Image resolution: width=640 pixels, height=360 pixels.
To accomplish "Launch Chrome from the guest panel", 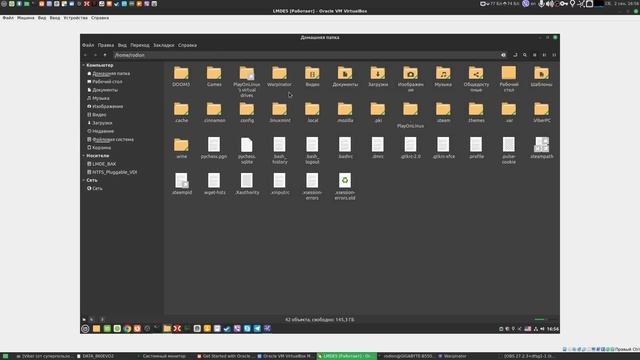I will pos(127,329).
